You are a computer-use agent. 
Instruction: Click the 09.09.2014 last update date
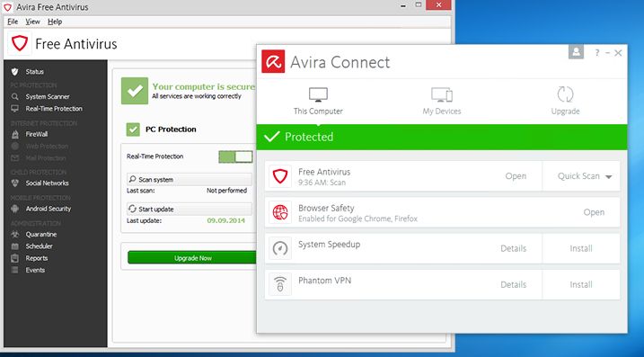pos(225,220)
